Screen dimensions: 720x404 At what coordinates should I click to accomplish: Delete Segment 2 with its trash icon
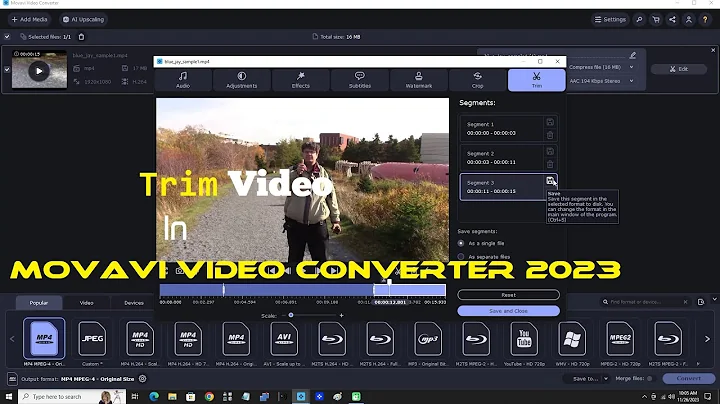pos(550,164)
